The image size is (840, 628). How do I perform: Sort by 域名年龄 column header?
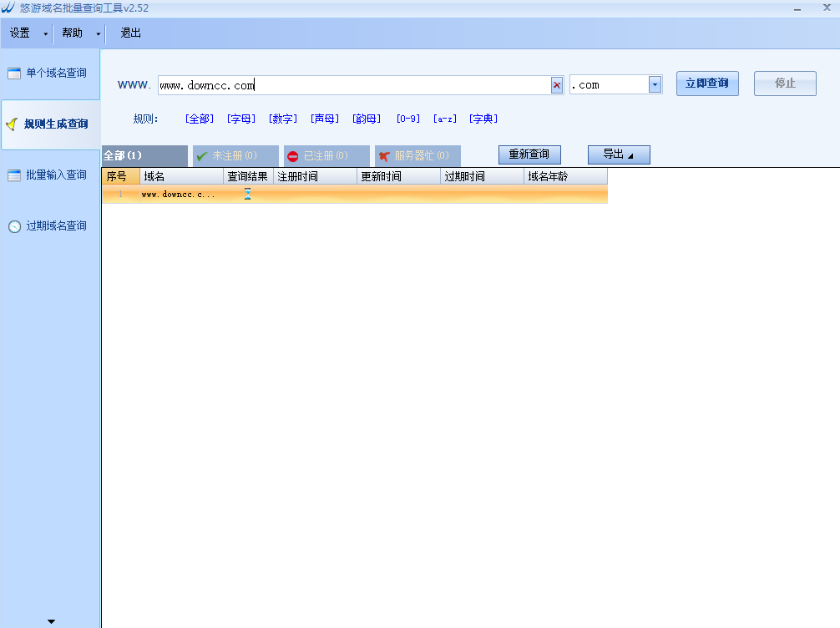coord(566,176)
